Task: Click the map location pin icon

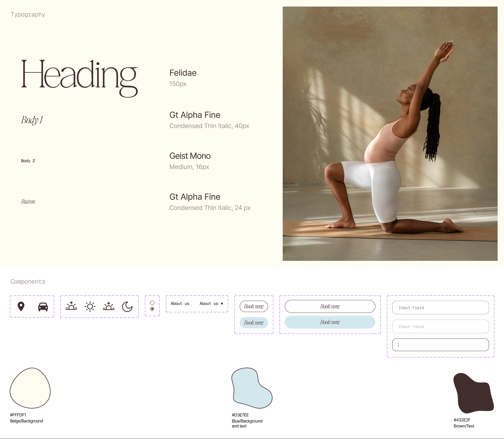Action: (21, 306)
